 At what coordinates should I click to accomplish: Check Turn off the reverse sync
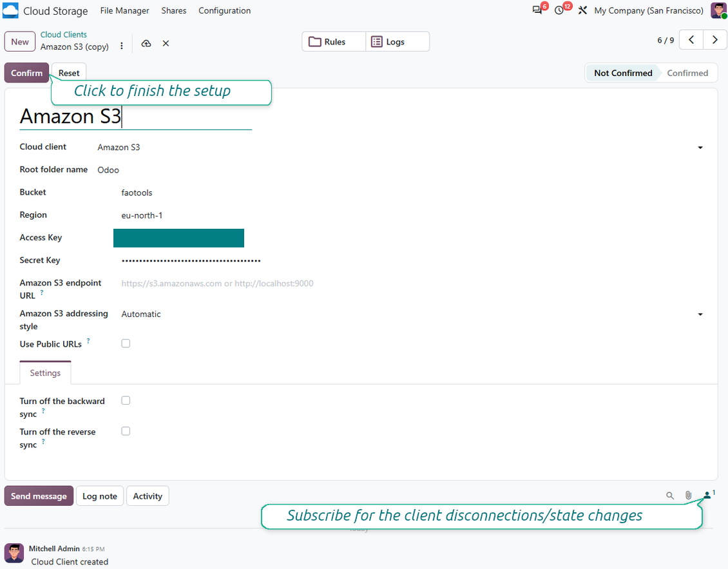[126, 431]
